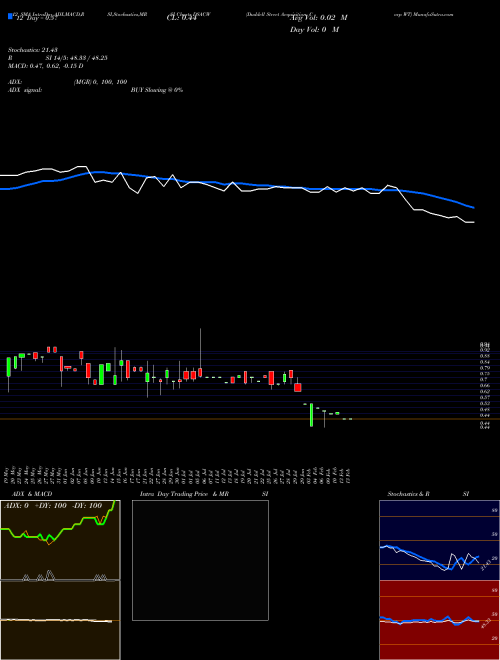Screen dimensions: 500x660
Task: Click the 'MACD: 0.47, 0.62, -0.15 D' line
Action: click(45, 66)
